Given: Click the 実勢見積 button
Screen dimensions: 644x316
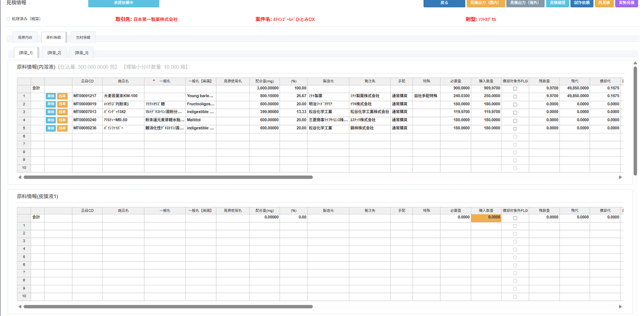Looking at the screenshot, I should [626, 3].
